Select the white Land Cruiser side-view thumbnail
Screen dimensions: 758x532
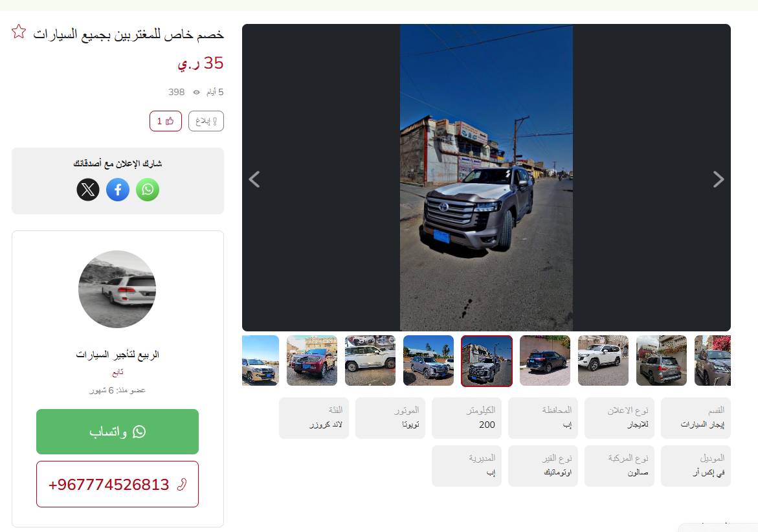tap(370, 360)
